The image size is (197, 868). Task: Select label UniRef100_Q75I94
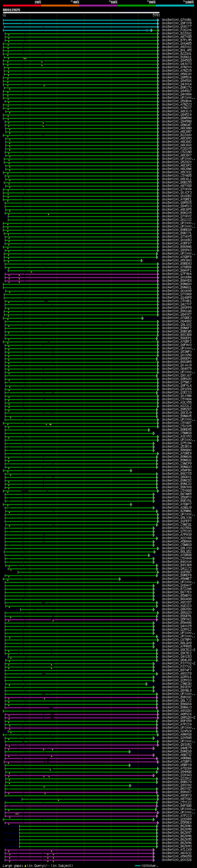pos(176,443)
